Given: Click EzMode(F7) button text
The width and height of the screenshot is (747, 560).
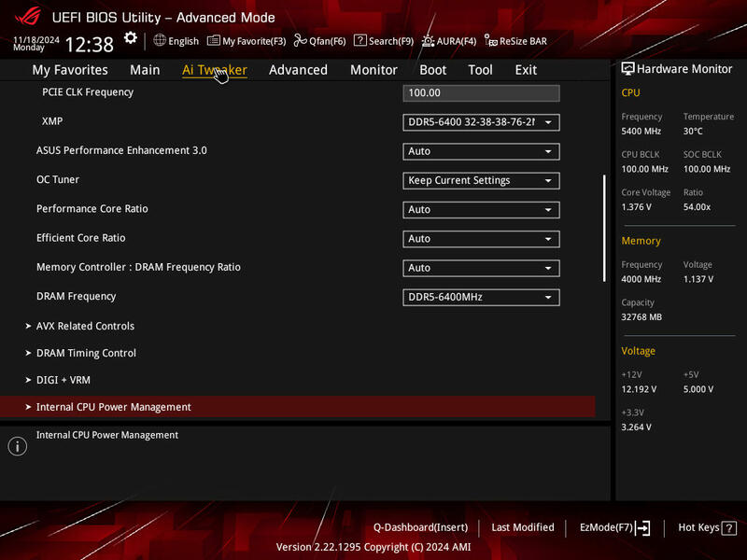Looking at the screenshot, I should [606, 527].
